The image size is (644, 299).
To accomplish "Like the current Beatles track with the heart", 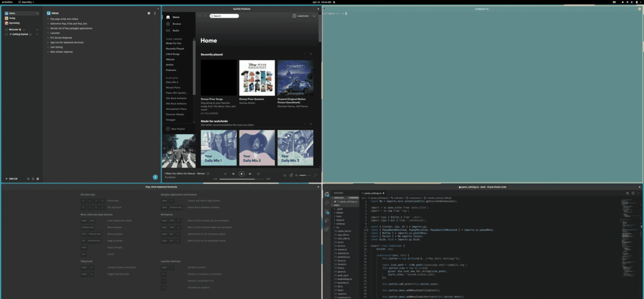I will [208, 173].
